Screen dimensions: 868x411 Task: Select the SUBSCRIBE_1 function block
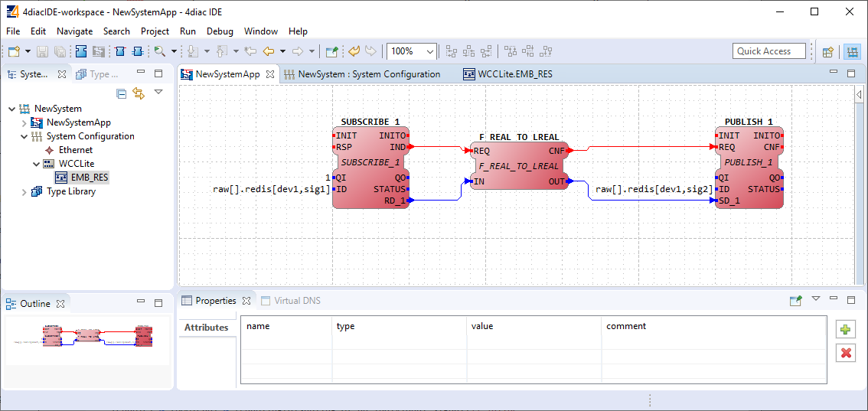[370, 167]
